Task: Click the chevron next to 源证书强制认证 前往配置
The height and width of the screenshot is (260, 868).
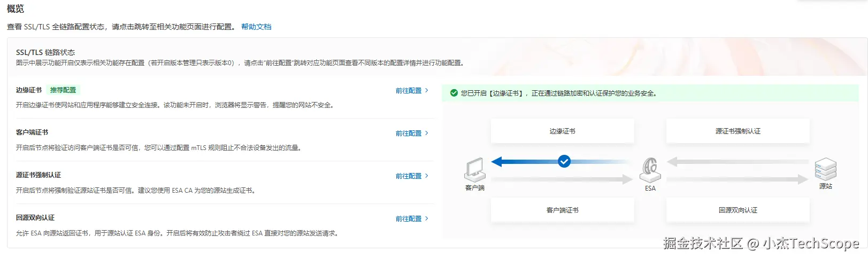Action: point(427,176)
